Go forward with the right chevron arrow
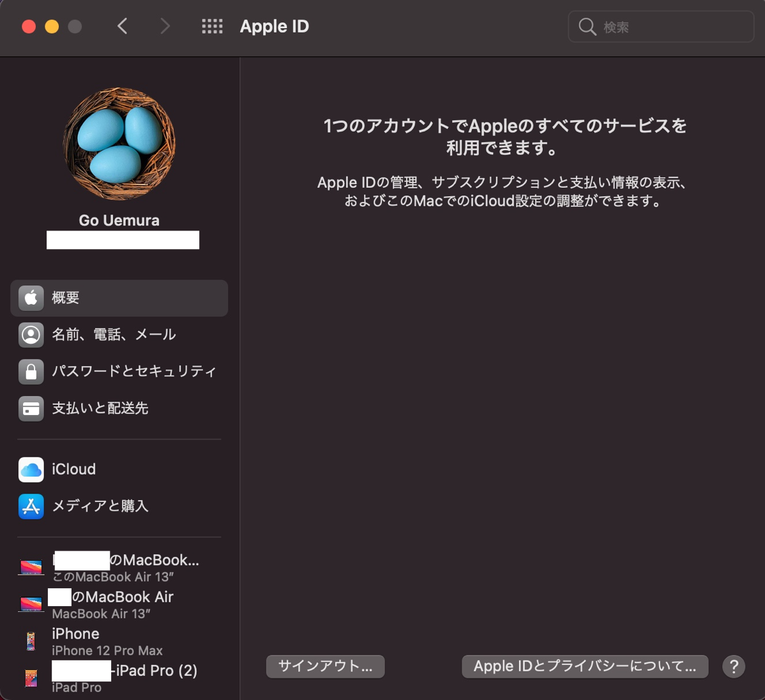Viewport: 765px width, 700px height. (165, 26)
